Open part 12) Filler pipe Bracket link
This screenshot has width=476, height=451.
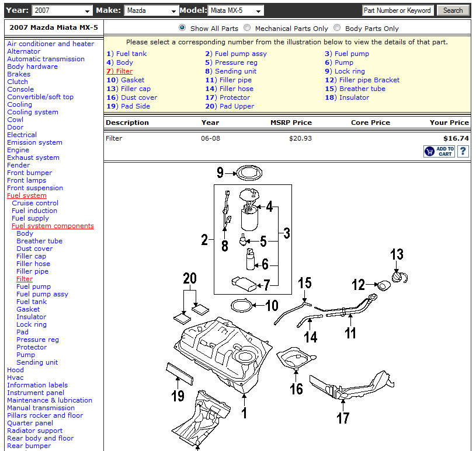(x=362, y=80)
